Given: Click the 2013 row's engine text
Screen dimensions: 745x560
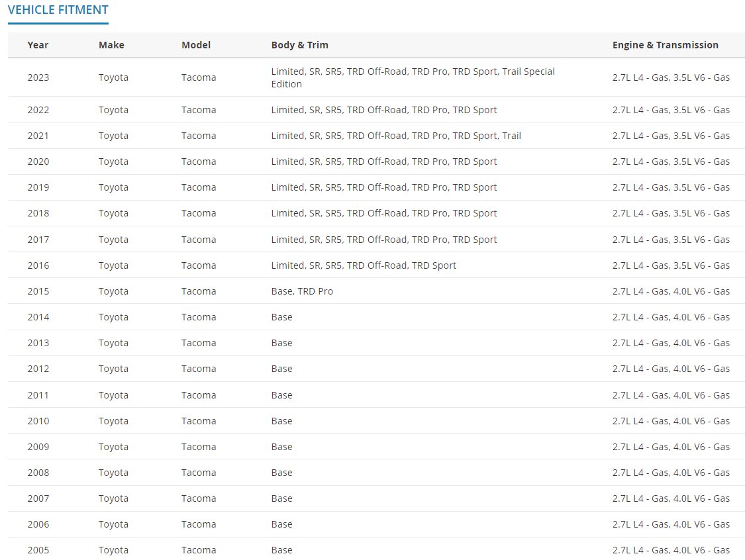Looking at the screenshot, I should tap(671, 343).
